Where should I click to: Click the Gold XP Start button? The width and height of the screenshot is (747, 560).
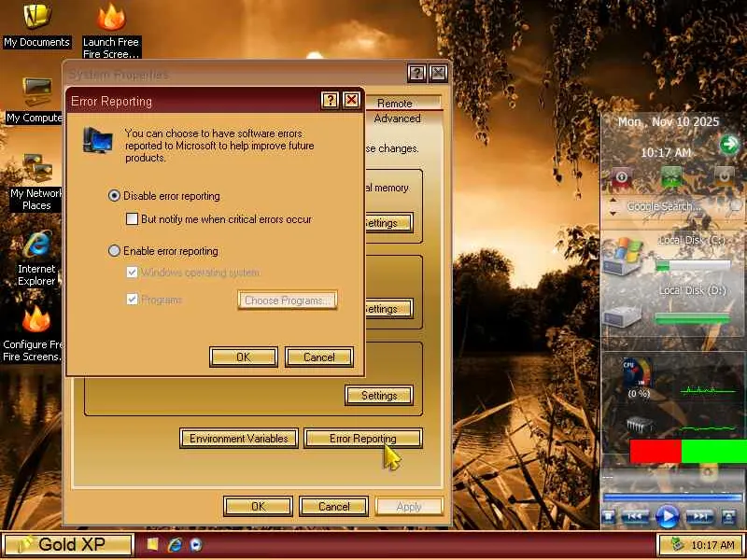67,544
